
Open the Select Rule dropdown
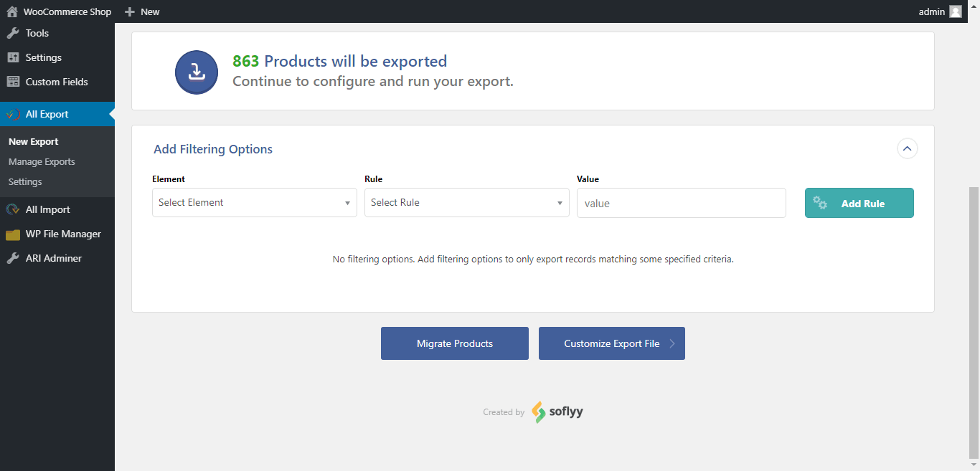[467, 203]
